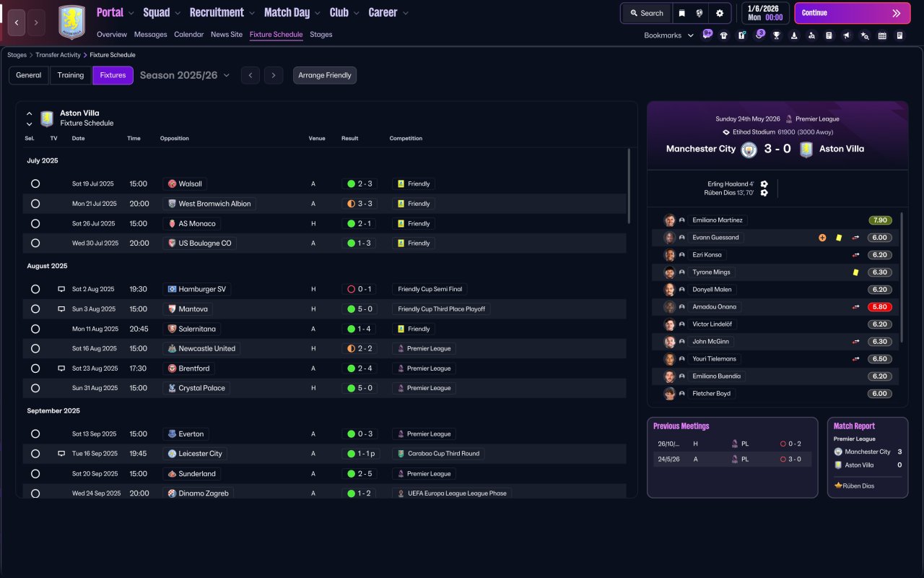The width and height of the screenshot is (924, 578).
Task: Select the Hamburger SV fixture radio button
Action: (x=35, y=289)
